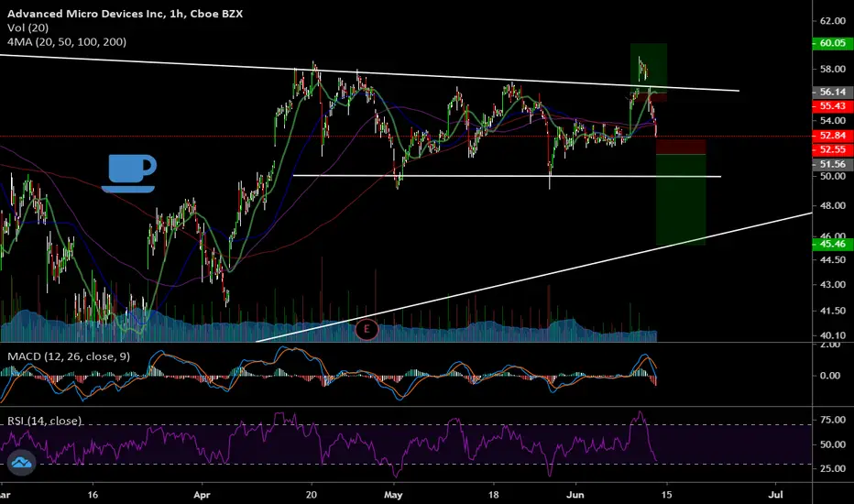Click the red 55.43 price label
854x504 pixels.
click(x=833, y=106)
